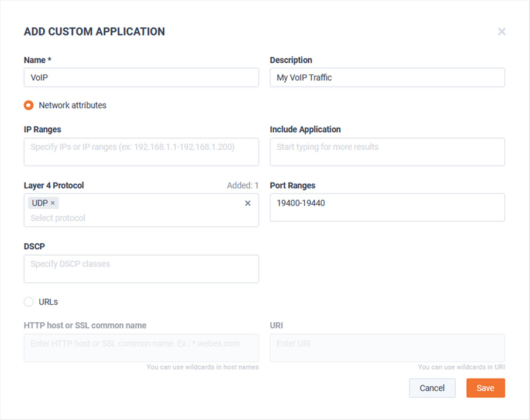Select the URLs radio button
Image resolution: width=530 pixels, height=420 pixels.
[29, 302]
